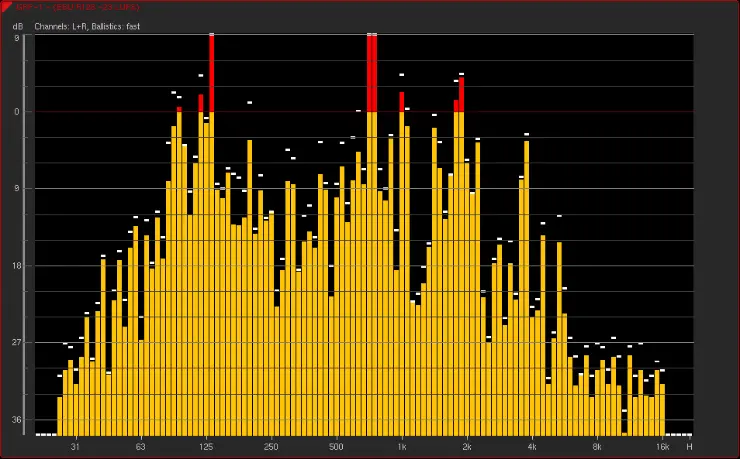Click the 0 dB mark on the scale
Viewport: 740px width, 459px height.
coord(16,111)
